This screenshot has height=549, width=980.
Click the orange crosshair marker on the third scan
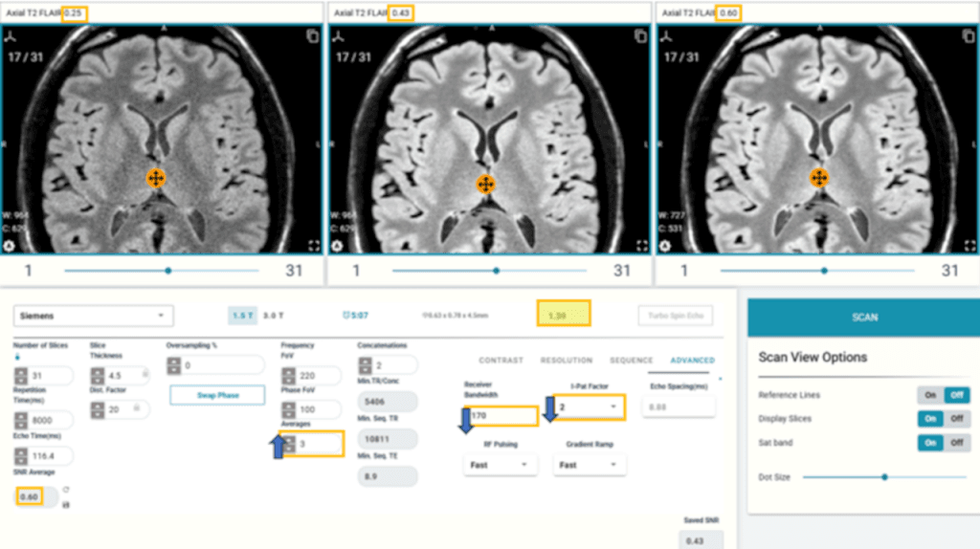point(819,178)
